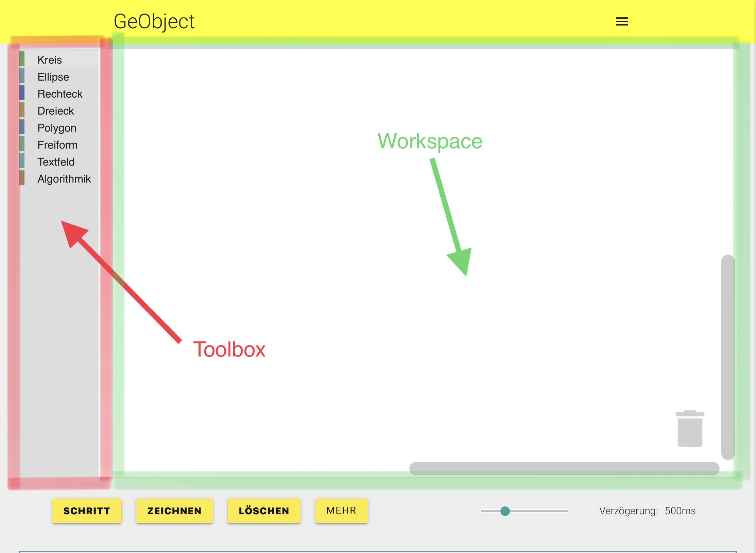Select the Kreis toolbox category
Viewport: 756px width, 553px height.
[59, 60]
